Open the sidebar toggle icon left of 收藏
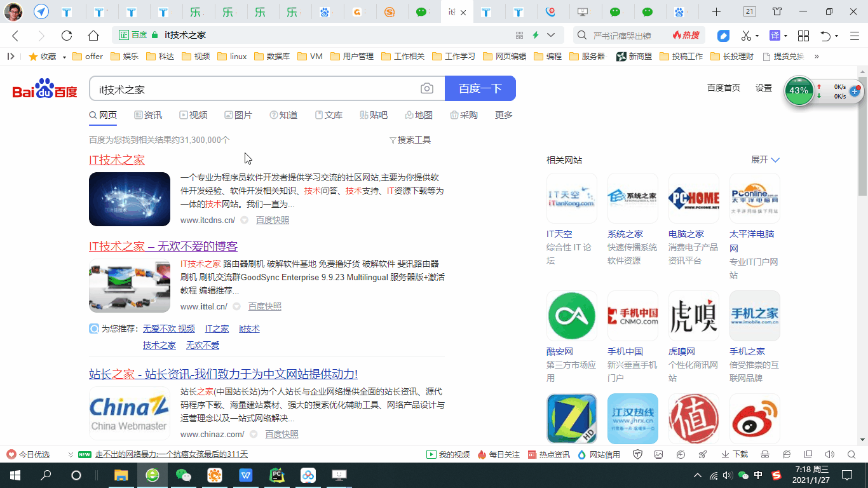The height and width of the screenshot is (488, 868). pyautogui.click(x=11, y=56)
